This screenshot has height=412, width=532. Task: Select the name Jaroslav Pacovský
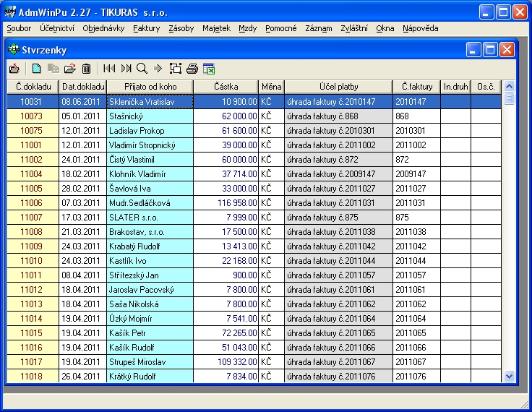point(150,290)
